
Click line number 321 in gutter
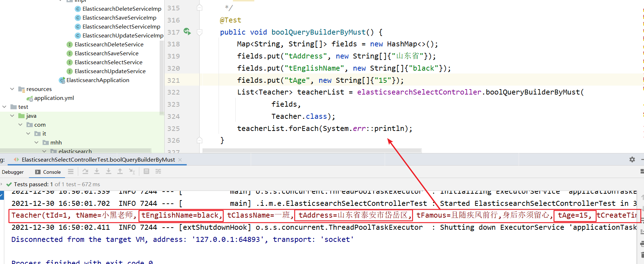[174, 80]
